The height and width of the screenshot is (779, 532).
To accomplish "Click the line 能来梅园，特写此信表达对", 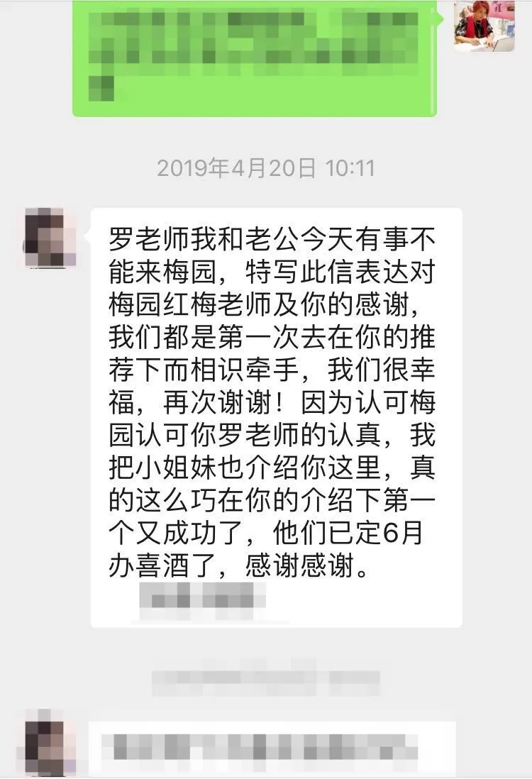I will pos(272,272).
